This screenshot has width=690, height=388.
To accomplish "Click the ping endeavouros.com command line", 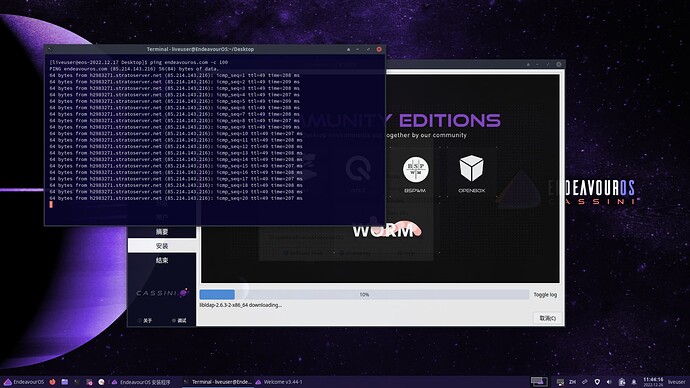I will pos(139,62).
